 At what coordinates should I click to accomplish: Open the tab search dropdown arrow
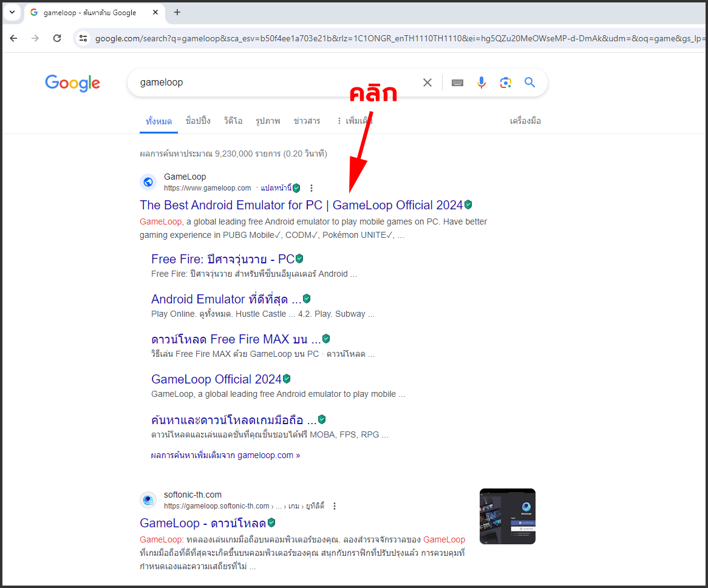pyautogui.click(x=12, y=12)
